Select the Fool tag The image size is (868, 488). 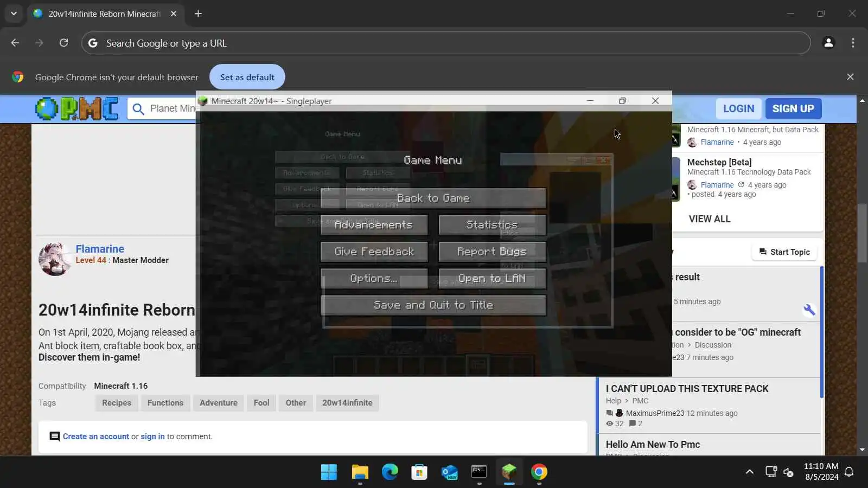coord(261,403)
